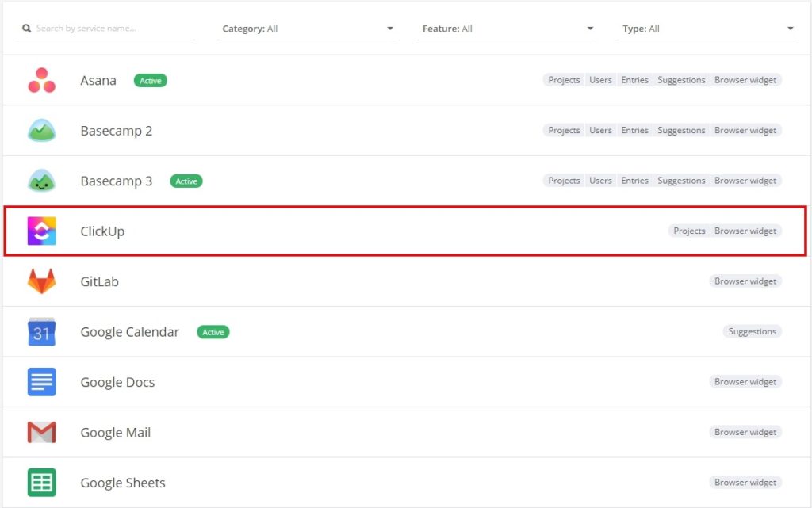Click the GitLab fox logo icon
This screenshot has width=812, height=508.
pyautogui.click(x=41, y=281)
